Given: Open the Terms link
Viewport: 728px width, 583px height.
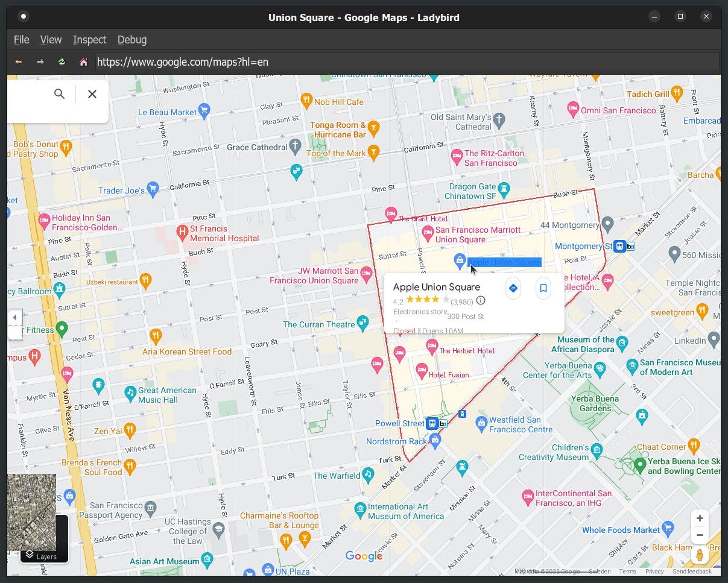Looking at the screenshot, I should 627,572.
